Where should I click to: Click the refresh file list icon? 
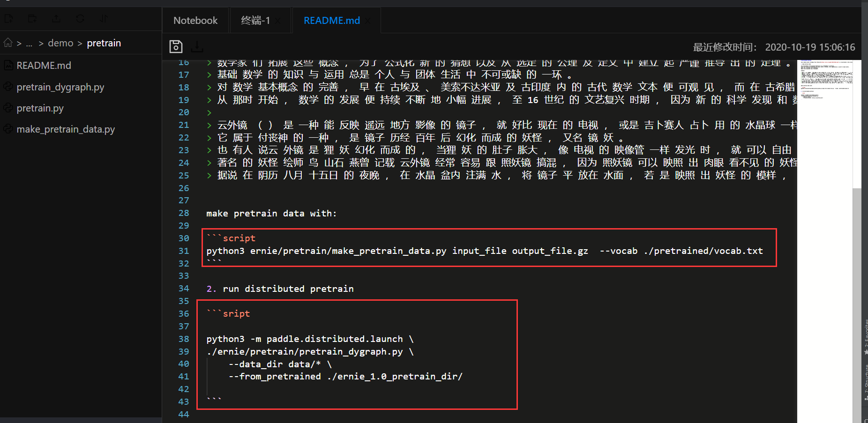coord(80,19)
